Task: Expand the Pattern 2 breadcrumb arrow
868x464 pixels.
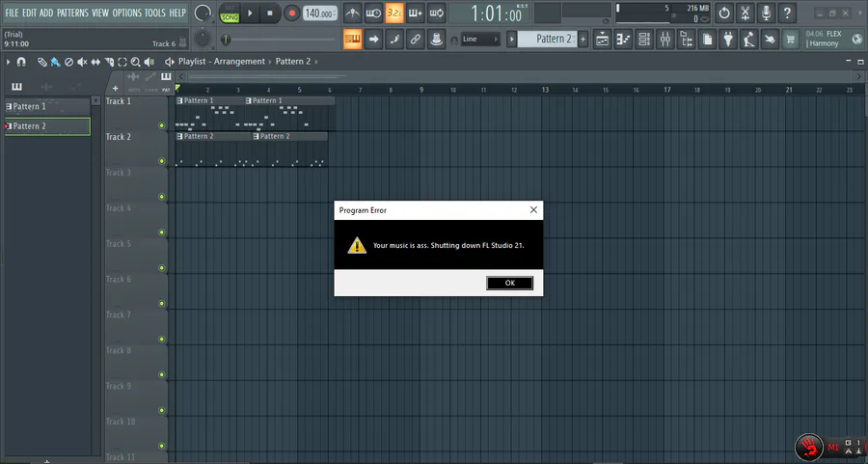Action: coord(316,62)
